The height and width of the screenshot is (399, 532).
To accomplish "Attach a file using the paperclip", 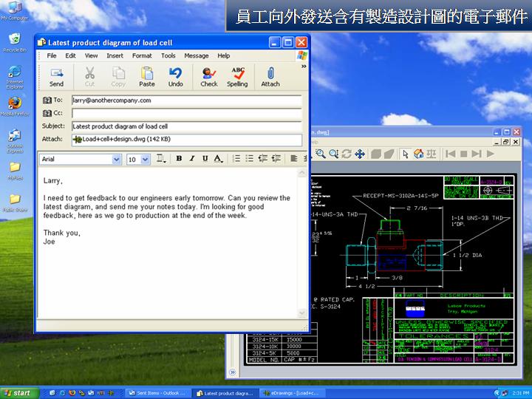I will [x=270, y=78].
